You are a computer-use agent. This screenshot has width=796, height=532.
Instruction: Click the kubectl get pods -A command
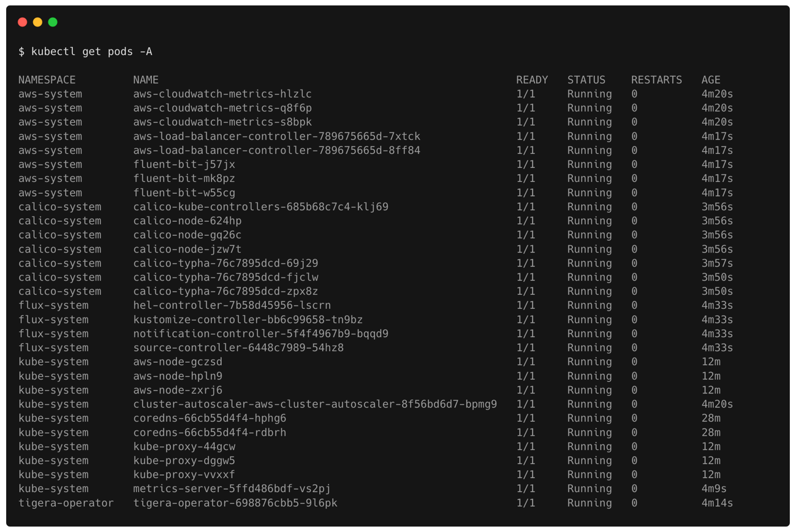point(92,52)
